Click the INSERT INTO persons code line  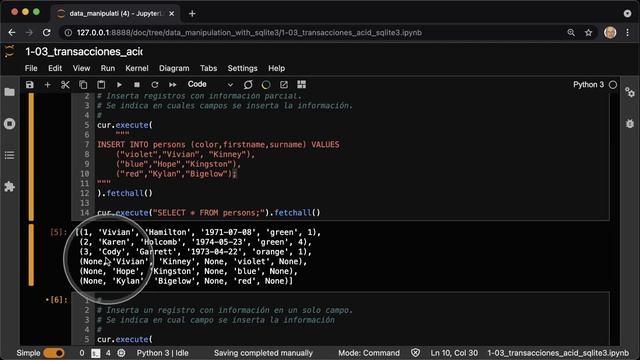coord(218,144)
